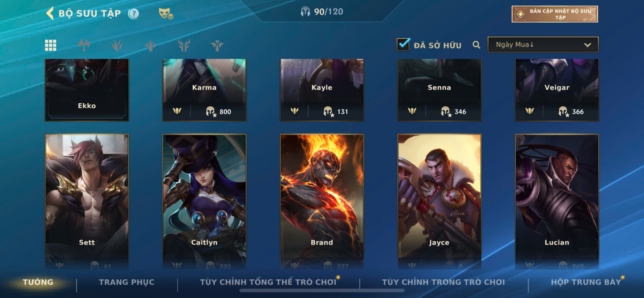Open the Ngày Mua sort dropdown
This screenshot has width=644, height=298.
(x=543, y=45)
